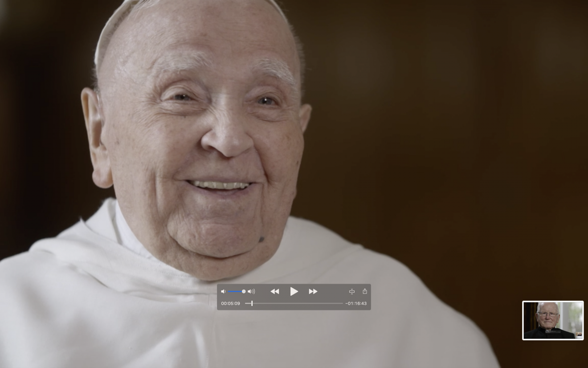
Task: Click the playhead marker on the timeline
Action: point(252,303)
